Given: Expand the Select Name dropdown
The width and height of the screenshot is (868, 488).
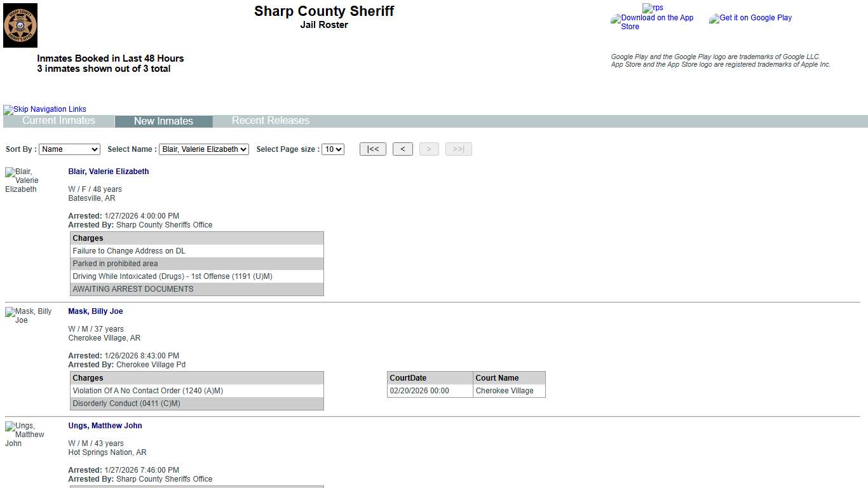Looking at the screenshot, I should coord(203,149).
